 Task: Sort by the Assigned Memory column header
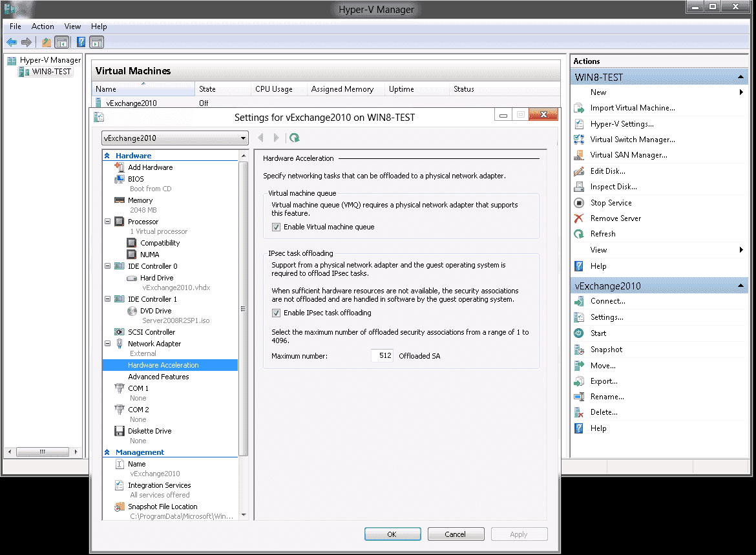[x=345, y=89]
